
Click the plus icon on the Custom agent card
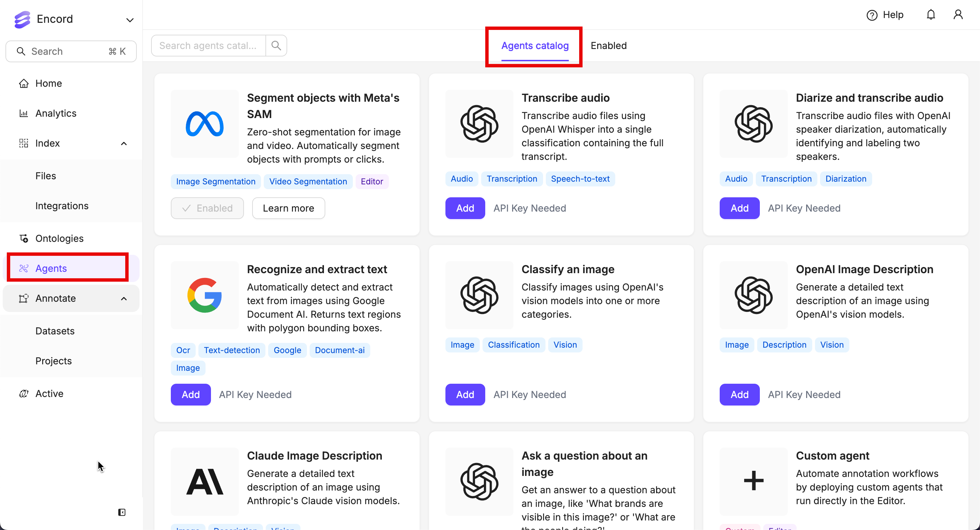[x=753, y=481]
